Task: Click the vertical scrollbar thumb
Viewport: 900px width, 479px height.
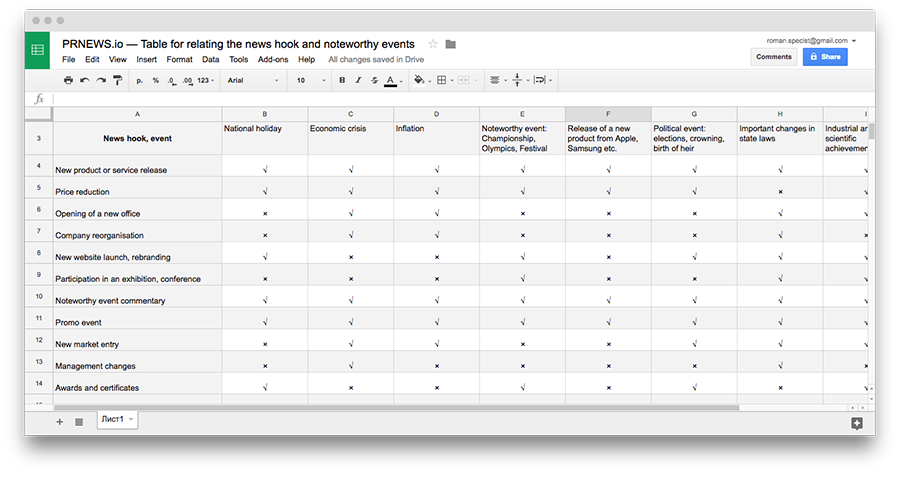Action: tap(871, 131)
